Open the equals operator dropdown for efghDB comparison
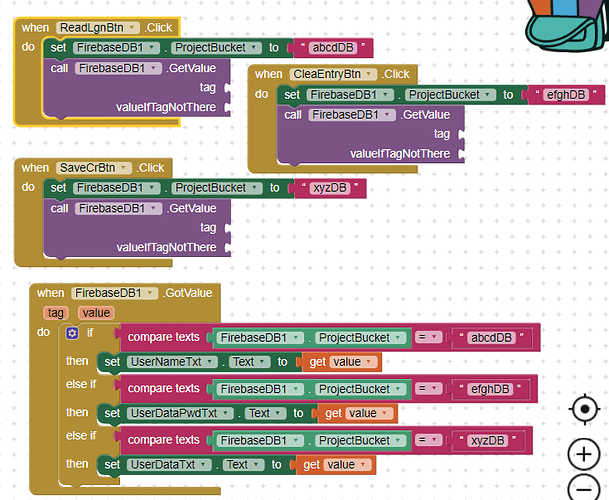609x500 pixels. (428, 388)
